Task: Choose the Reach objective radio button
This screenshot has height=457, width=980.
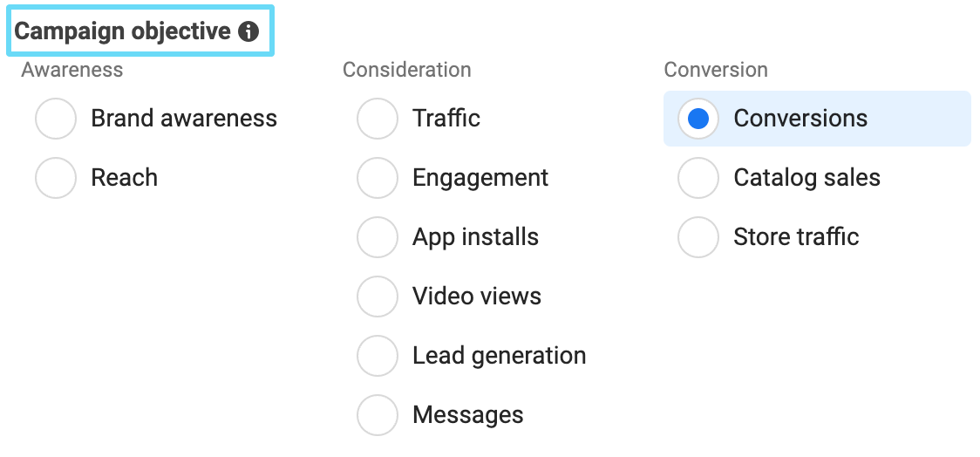Action: coord(56,178)
